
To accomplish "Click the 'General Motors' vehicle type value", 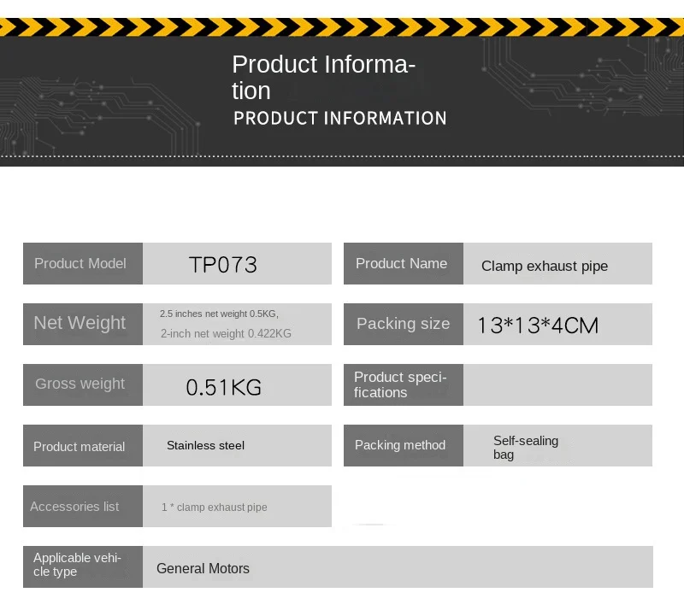I will coord(203,568).
